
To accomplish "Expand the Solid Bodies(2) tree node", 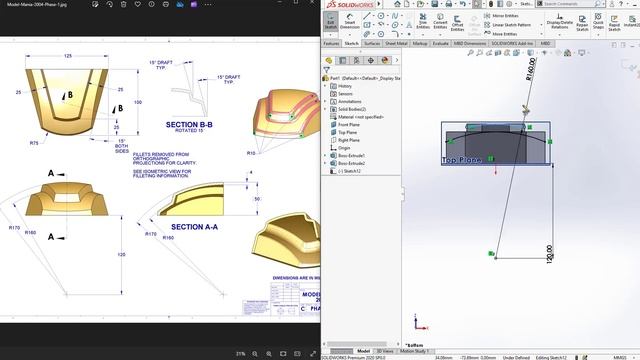I will (x=325, y=109).
